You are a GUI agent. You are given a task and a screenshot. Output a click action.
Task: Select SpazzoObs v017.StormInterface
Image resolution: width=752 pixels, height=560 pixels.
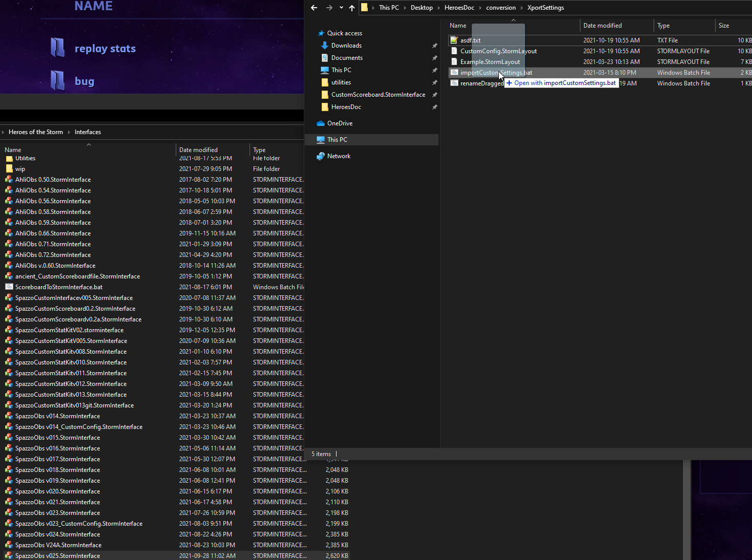click(x=57, y=459)
